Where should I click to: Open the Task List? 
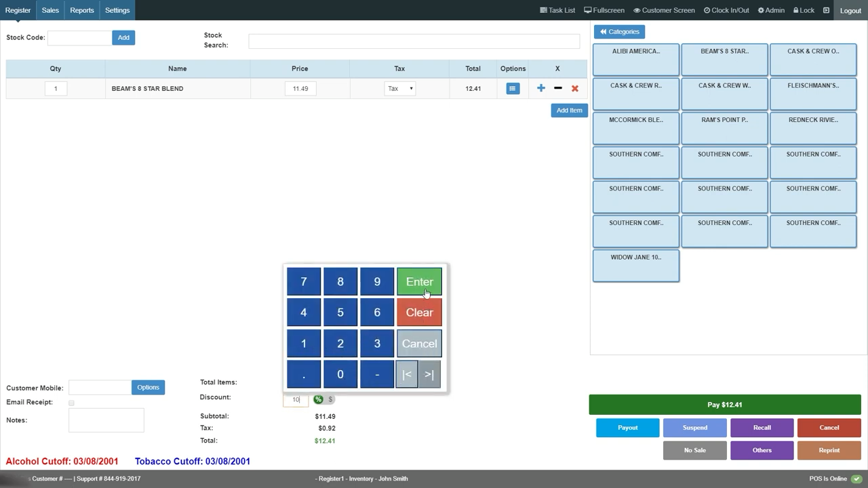557,10
